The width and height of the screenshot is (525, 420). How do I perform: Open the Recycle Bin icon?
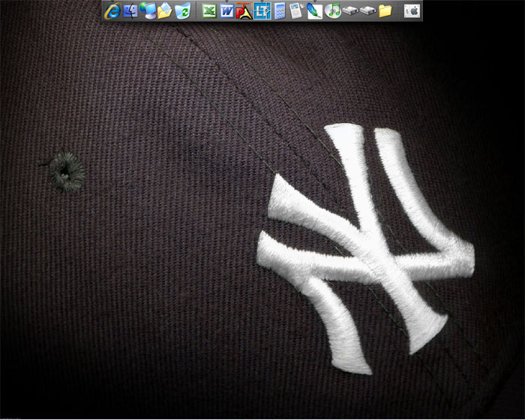point(182,10)
